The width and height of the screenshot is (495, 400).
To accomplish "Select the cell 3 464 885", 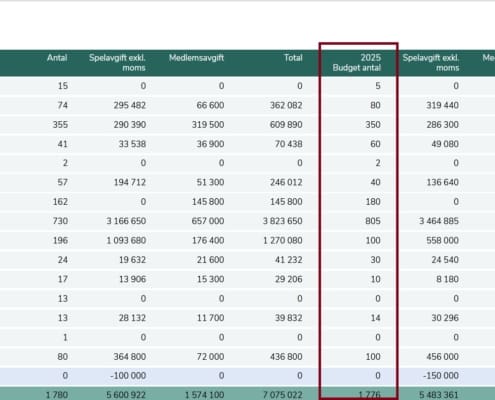I will [x=439, y=221].
